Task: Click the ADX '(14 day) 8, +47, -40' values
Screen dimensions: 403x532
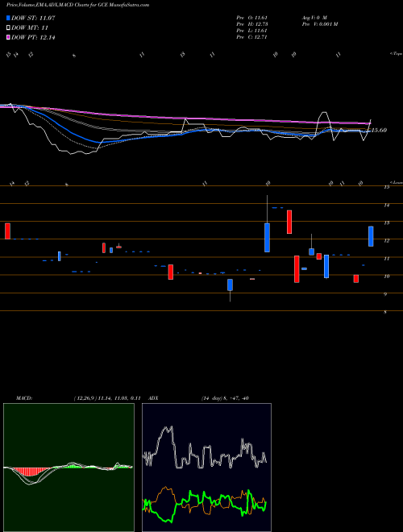Action: [225, 398]
